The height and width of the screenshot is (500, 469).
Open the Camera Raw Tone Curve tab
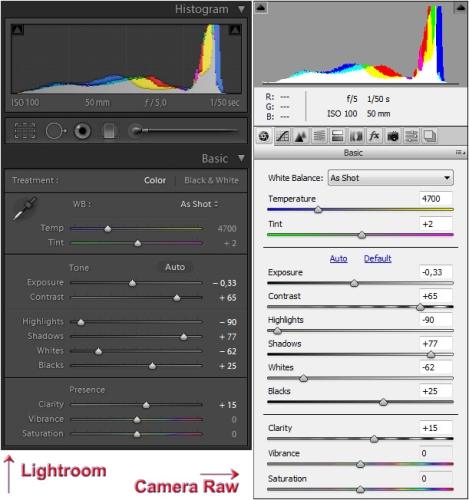pyautogui.click(x=282, y=136)
